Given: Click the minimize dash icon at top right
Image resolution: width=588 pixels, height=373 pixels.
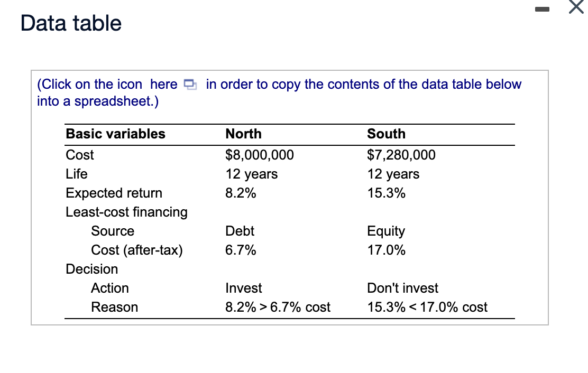Looking at the screenshot, I should [x=543, y=9].
